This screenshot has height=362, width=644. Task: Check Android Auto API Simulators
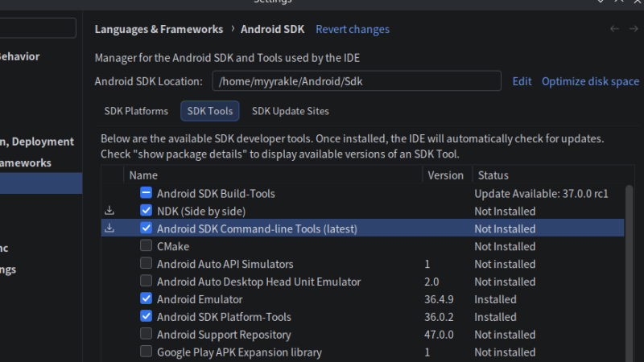[146, 264]
